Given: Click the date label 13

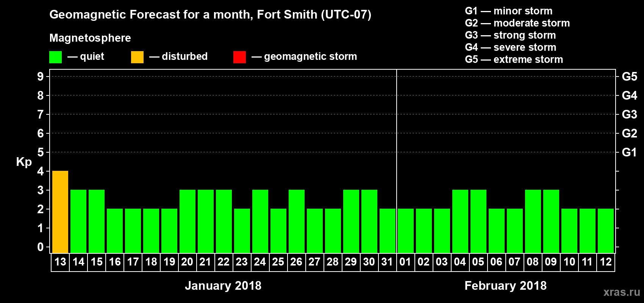Looking at the screenshot, I should coord(60,262).
